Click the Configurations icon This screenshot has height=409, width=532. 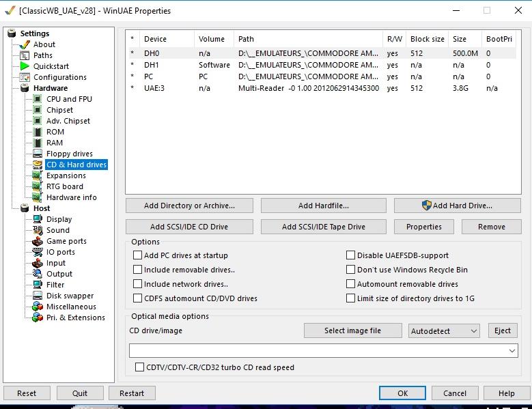point(25,77)
